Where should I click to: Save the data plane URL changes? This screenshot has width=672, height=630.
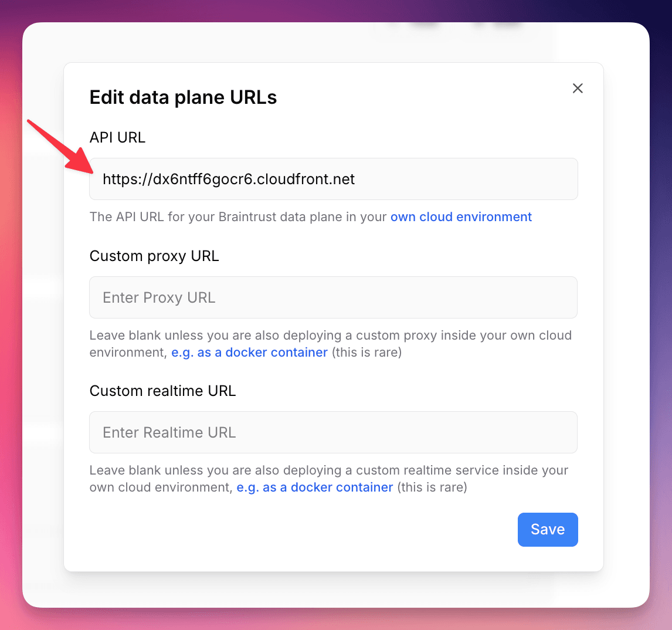(547, 529)
